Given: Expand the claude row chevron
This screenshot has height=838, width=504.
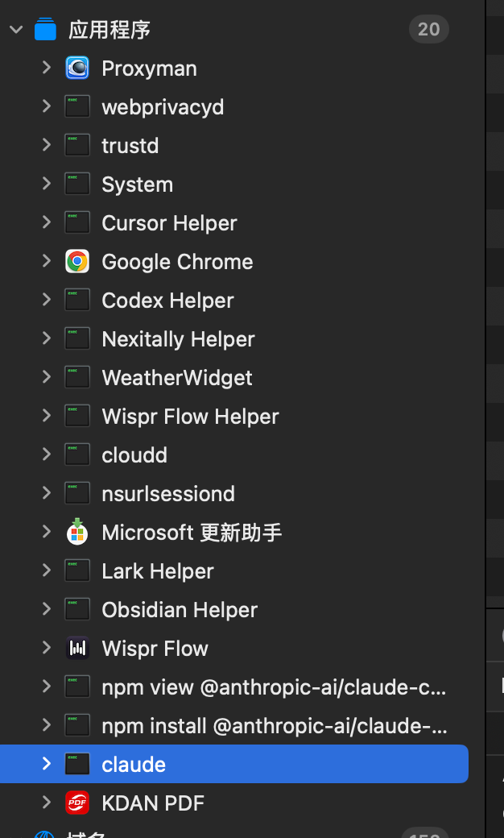Looking at the screenshot, I should point(47,765).
